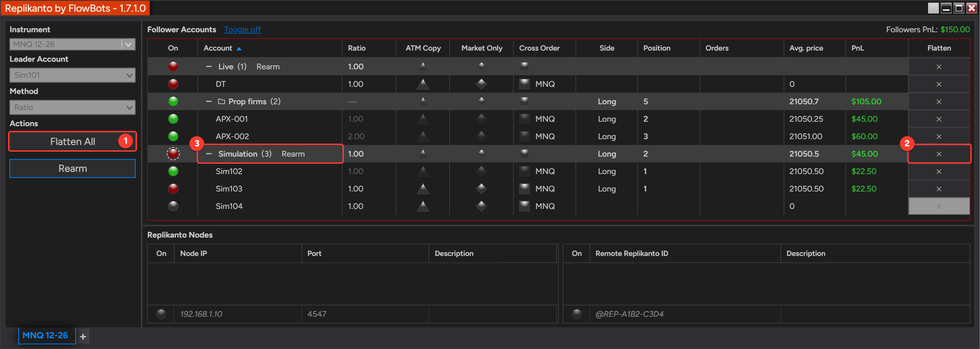Toggle the 192.168.1.10 node On light
The image size is (980, 349).
[161, 314]
